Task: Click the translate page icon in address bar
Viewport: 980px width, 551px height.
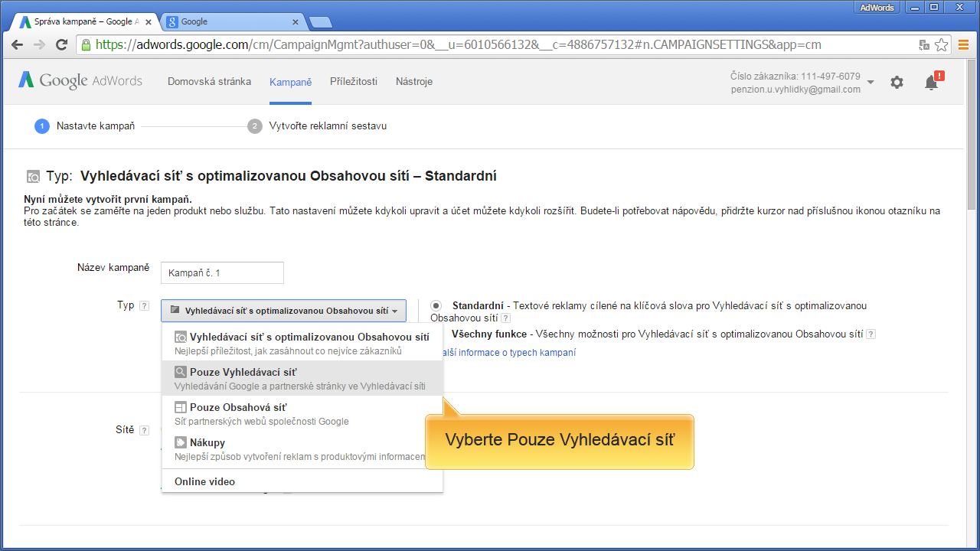Action: 925,44
